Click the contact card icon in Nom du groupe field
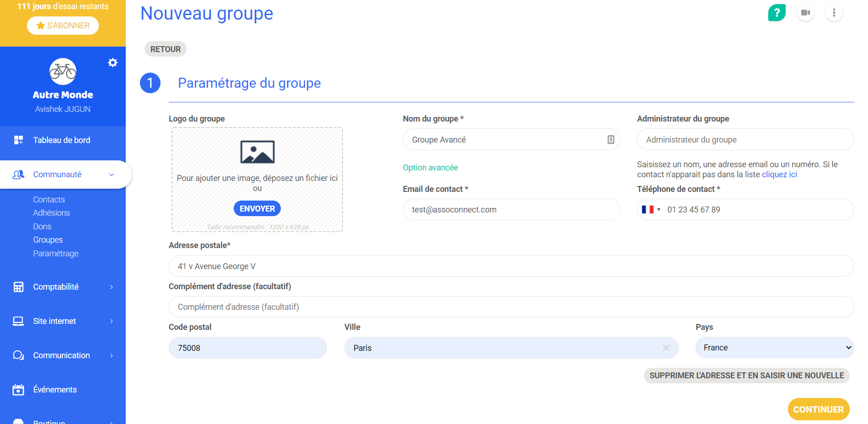Viewport: 868px width, 424px height. [611, 140]
